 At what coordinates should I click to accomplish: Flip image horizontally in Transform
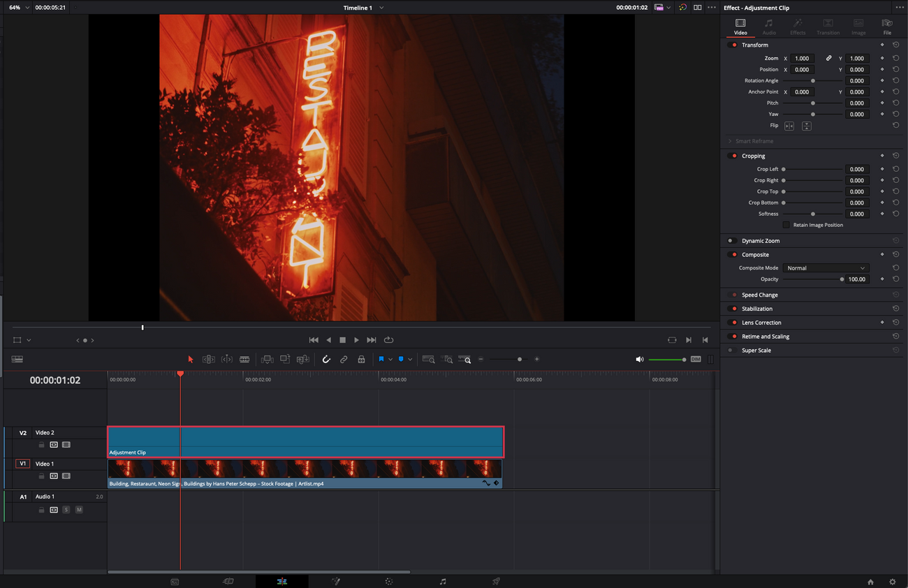click(789, 126)
